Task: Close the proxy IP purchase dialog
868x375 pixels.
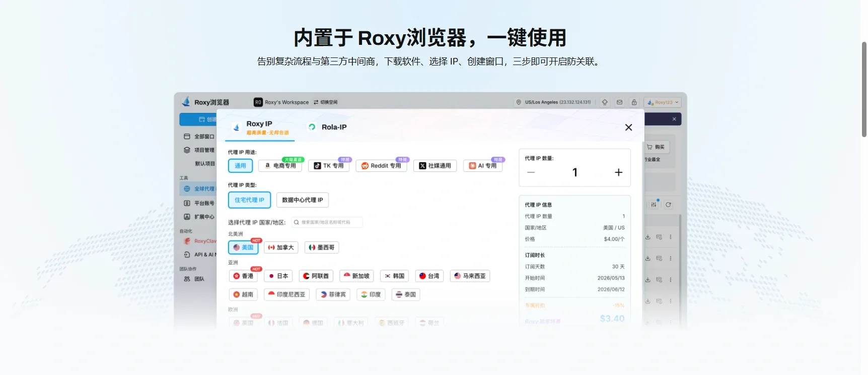Action: click(628, 128)
